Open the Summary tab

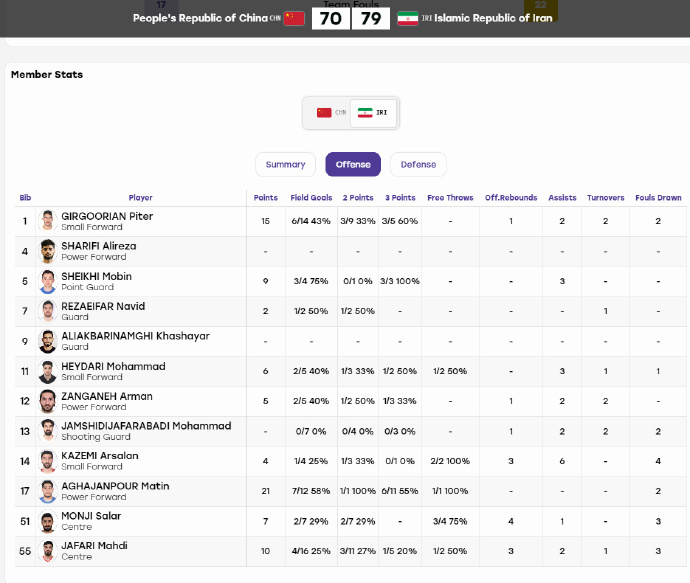[x=285, y=165]
